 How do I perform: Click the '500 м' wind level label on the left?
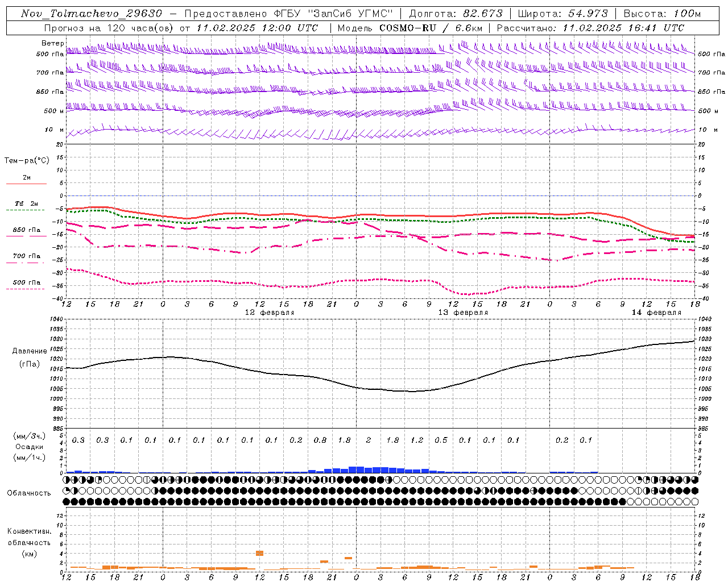[x=54, y=111]
